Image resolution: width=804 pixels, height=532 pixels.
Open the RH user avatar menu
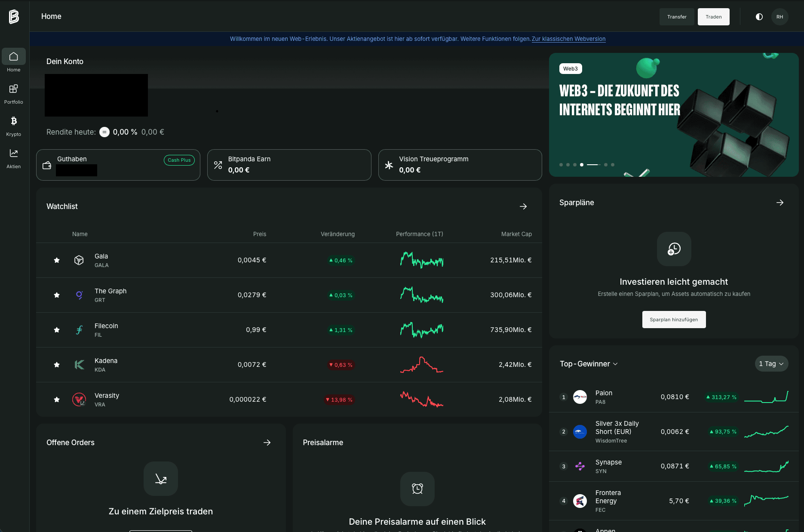pos(779,17)
